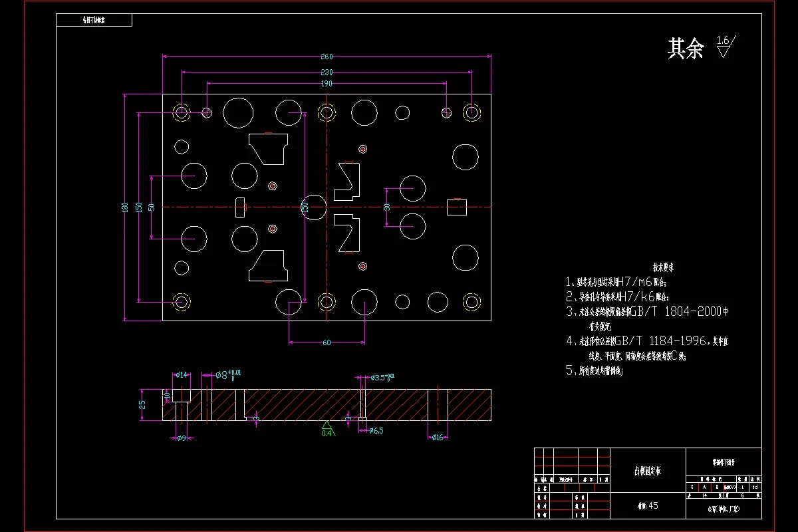Select the 25 thickness dimension on the section
Screen dimensions: 798x532
(x=142, y=405)
